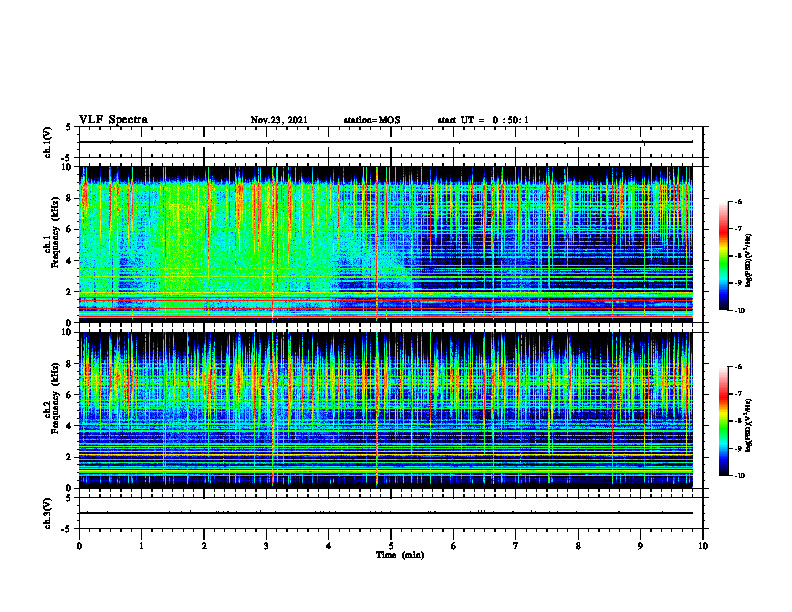
Task: Select the date text "Nov.23, 2021"
Action: tap(279, 120)
